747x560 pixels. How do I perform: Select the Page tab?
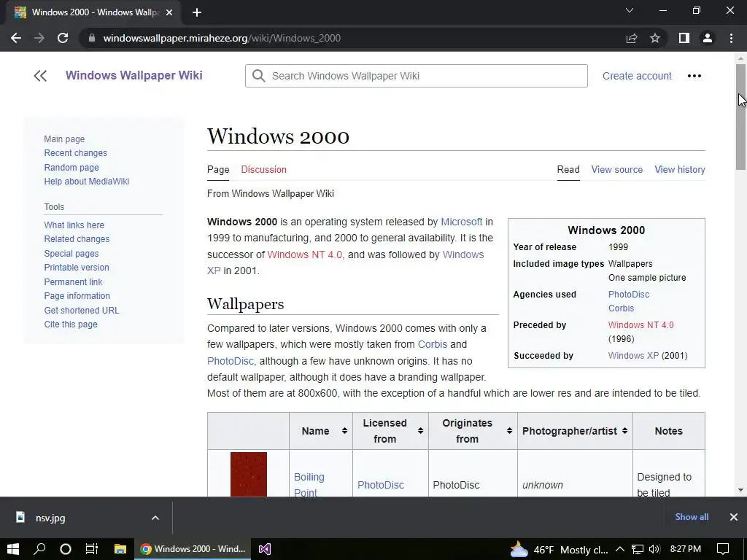pyautogui.click(x=218, y=169)
